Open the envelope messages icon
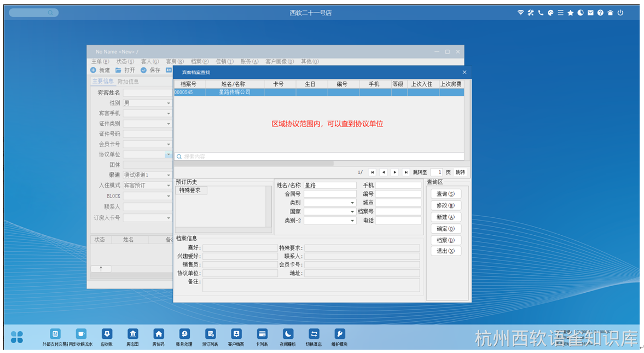Viewport: 644px width, 353px height. pos(590,13)
